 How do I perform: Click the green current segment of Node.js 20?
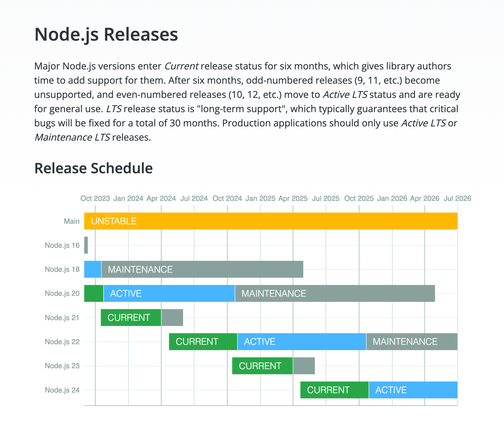point(94,293)
